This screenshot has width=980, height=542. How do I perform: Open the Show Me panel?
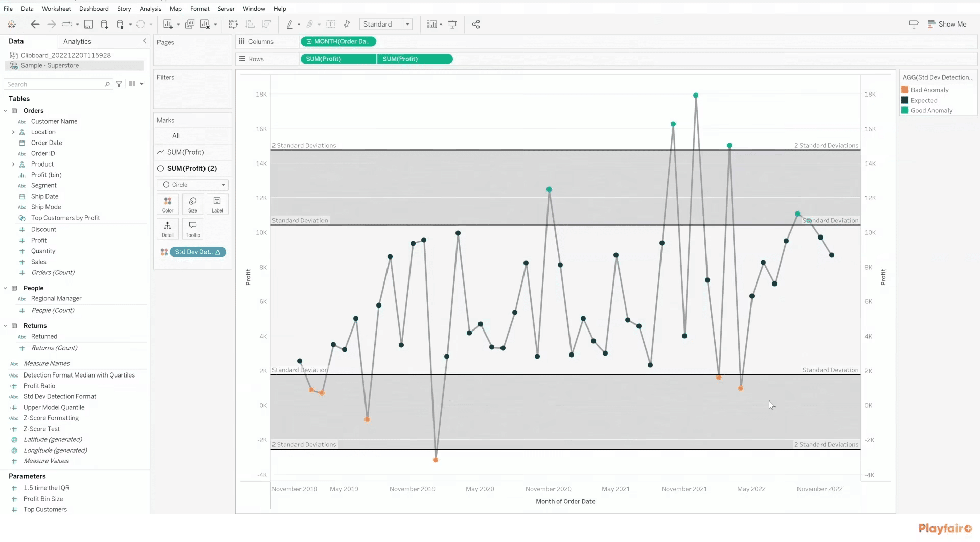click(947, 24)
